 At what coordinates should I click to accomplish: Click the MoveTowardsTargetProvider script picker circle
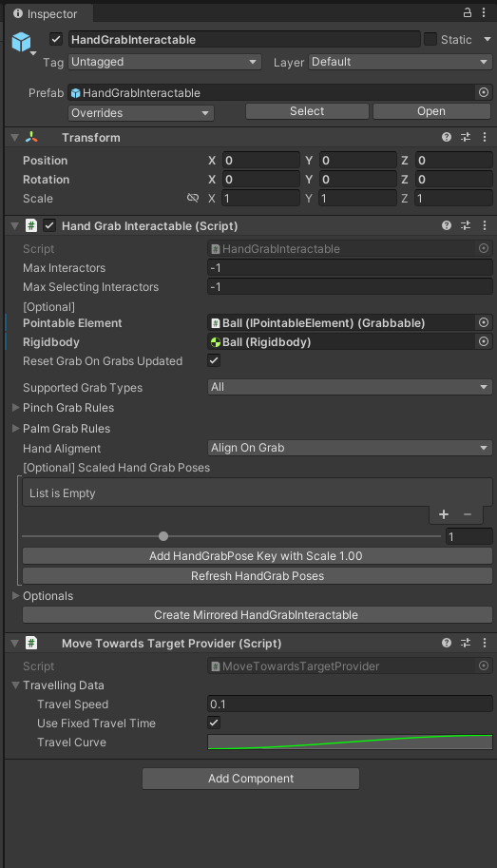[x=484, y=665]
